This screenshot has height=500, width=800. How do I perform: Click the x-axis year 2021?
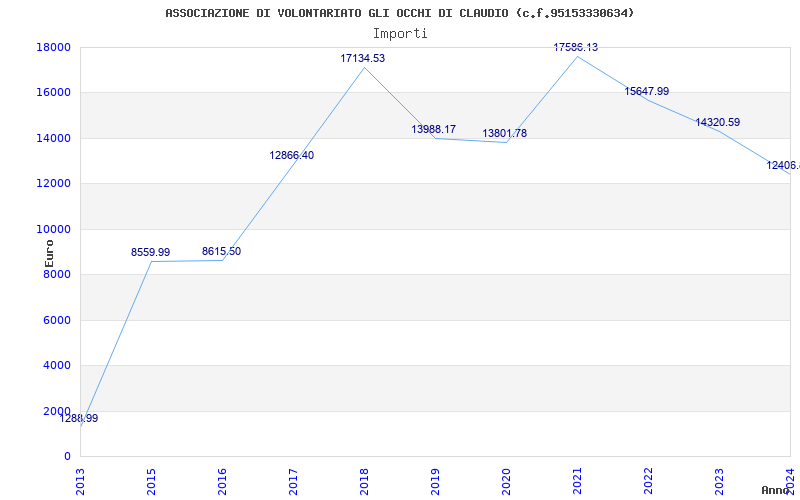pyautogui.click(x=577, y=481)
